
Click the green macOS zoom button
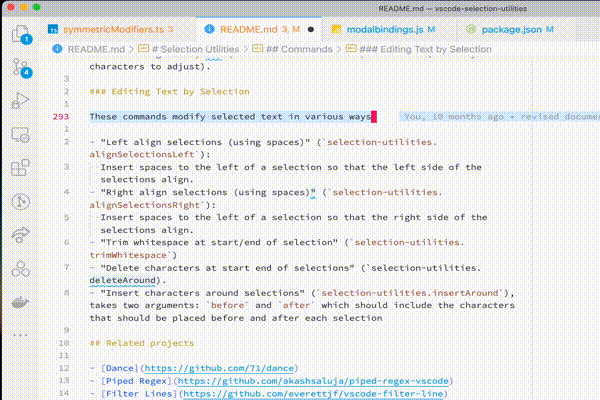[x=37, y=7]
